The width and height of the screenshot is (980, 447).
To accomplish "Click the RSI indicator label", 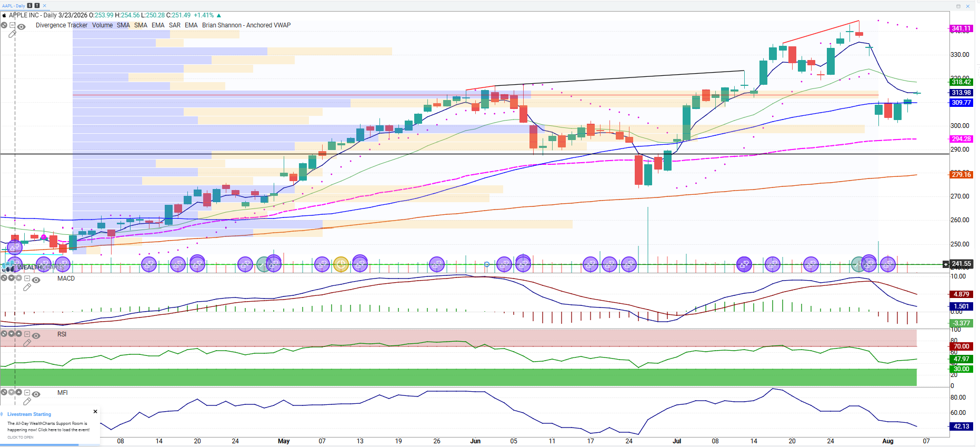I will (62, 334).
